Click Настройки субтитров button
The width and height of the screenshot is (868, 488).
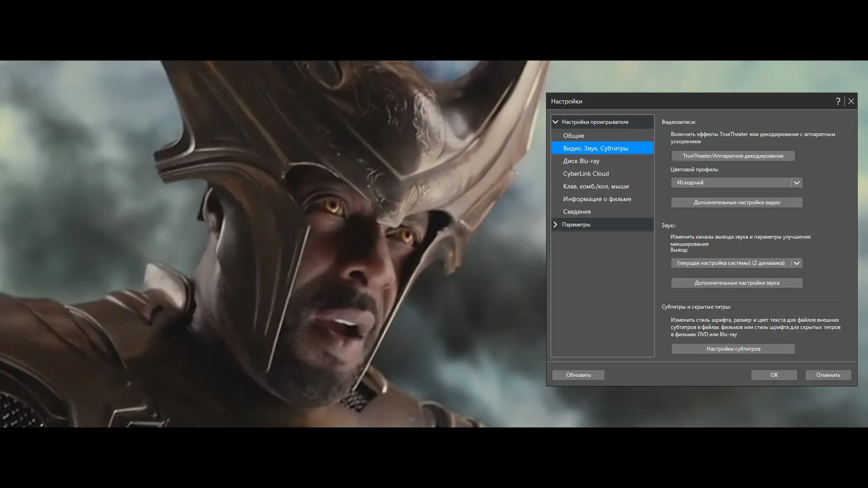pyautogui.click(x=733, y=349)
